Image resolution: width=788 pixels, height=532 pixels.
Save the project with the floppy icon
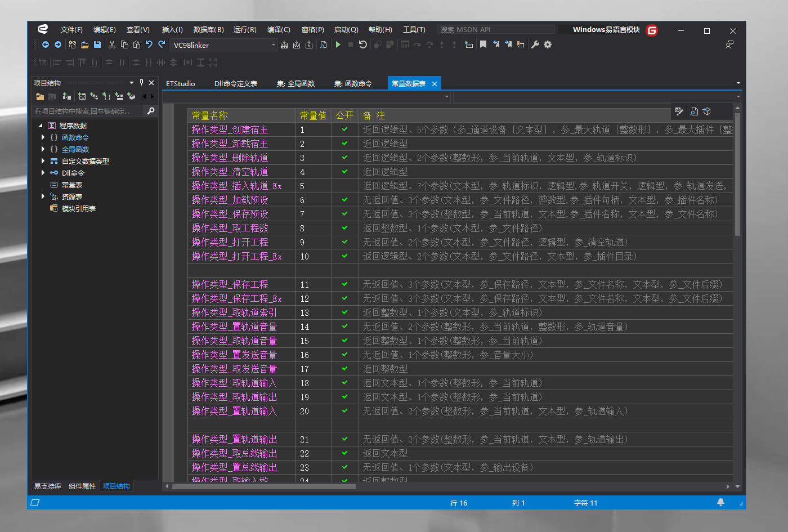(97, 44)
